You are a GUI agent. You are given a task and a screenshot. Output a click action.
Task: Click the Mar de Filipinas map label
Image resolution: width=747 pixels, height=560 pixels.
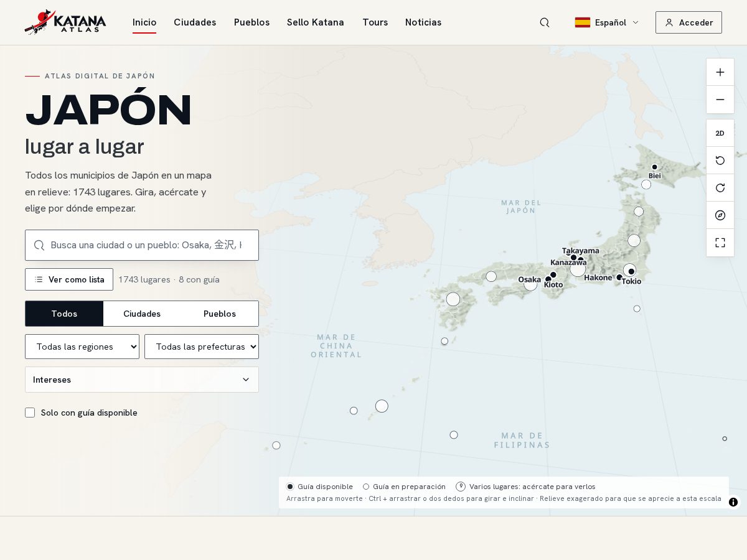tap(522, 441)
